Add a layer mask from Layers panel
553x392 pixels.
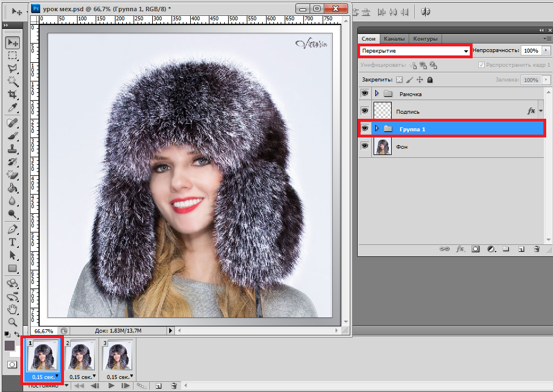[x=475, y=248]
